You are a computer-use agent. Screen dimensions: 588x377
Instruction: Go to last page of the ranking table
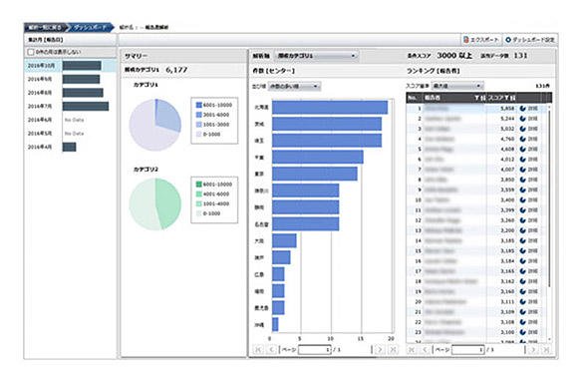[x=546, y=350]
